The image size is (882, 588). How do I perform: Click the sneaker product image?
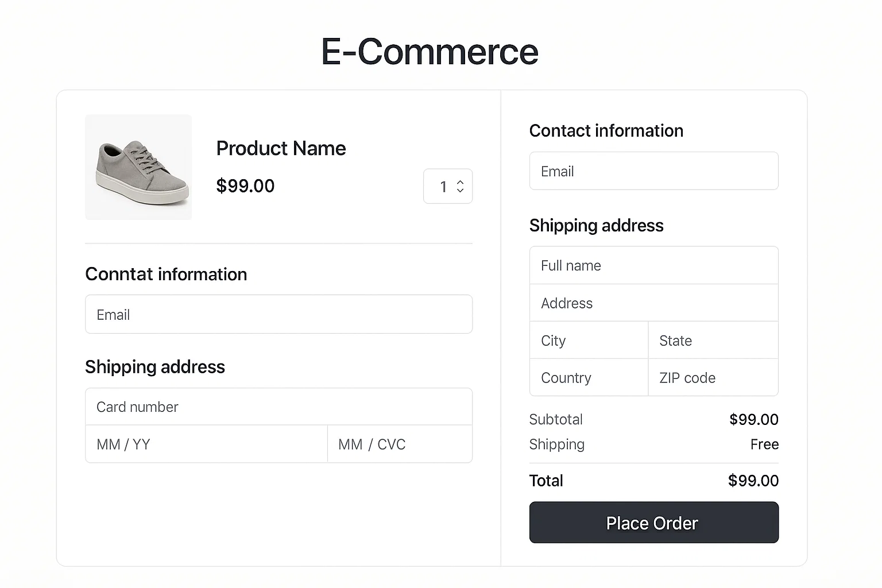click(x=138, y=167)
